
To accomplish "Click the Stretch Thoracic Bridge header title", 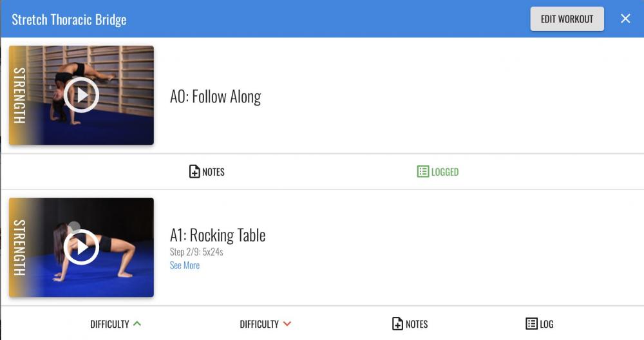I will point(69,20).
